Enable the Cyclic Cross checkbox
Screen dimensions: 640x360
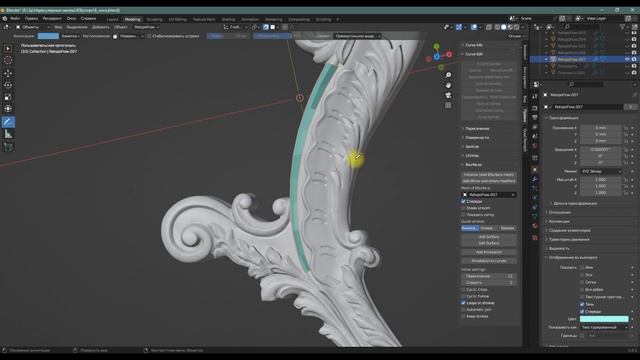463,289
